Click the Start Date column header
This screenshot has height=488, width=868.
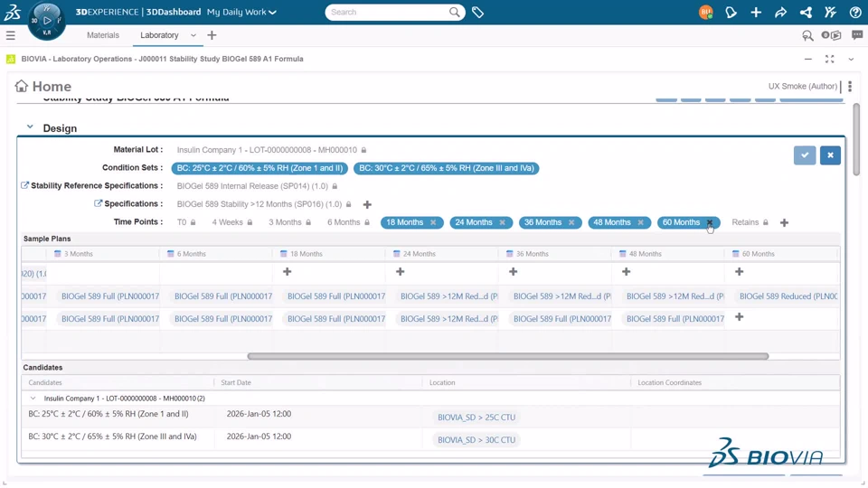317,383
